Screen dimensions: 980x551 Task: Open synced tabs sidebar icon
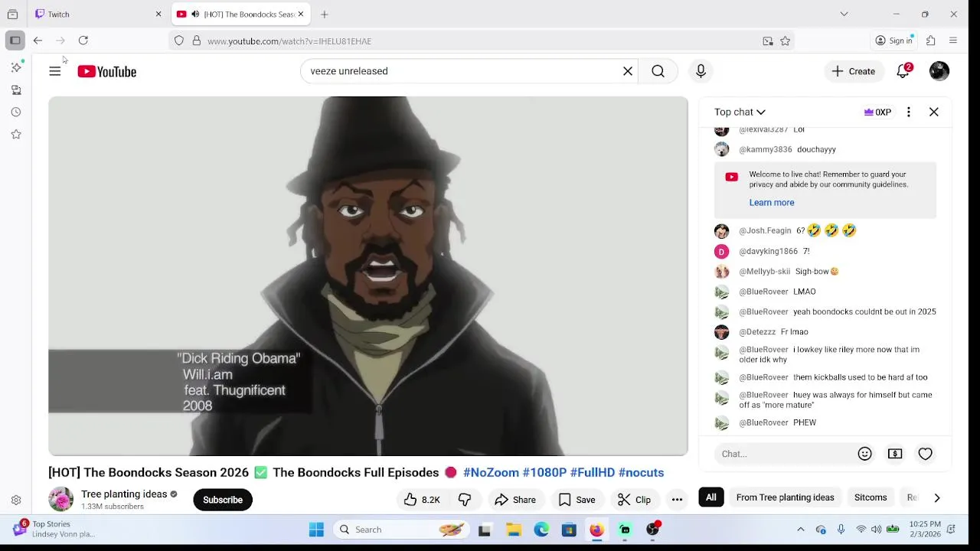click(x=16, y=90)
